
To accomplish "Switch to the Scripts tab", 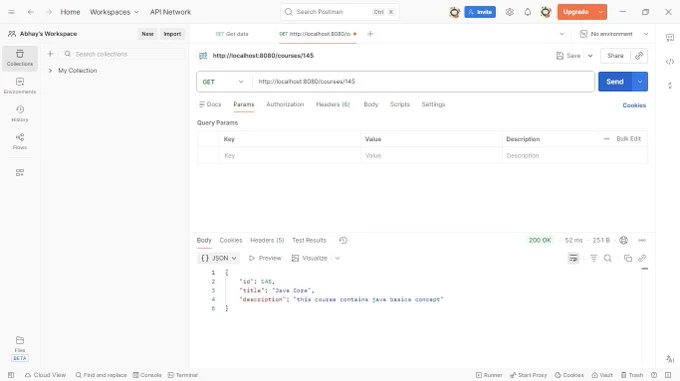I will [x=399, y=104].
